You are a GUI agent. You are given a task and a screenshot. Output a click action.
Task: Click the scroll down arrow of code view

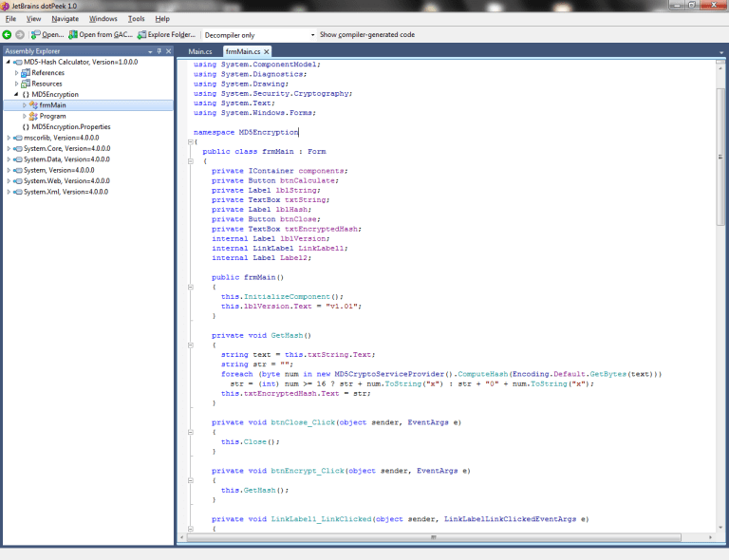coord(720,528)
